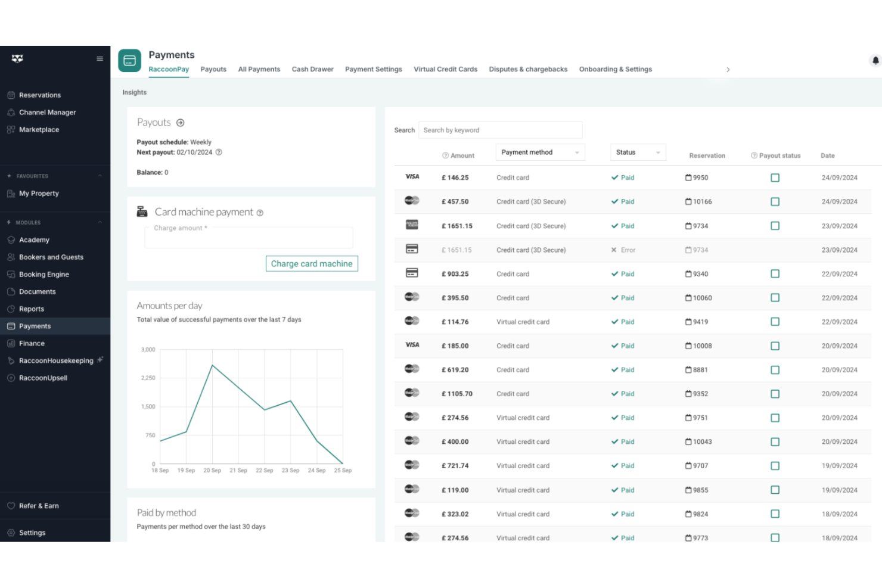Switch to the All Payments tab
The width and height of the screenshot is (882, 588).
click(259, 69)
